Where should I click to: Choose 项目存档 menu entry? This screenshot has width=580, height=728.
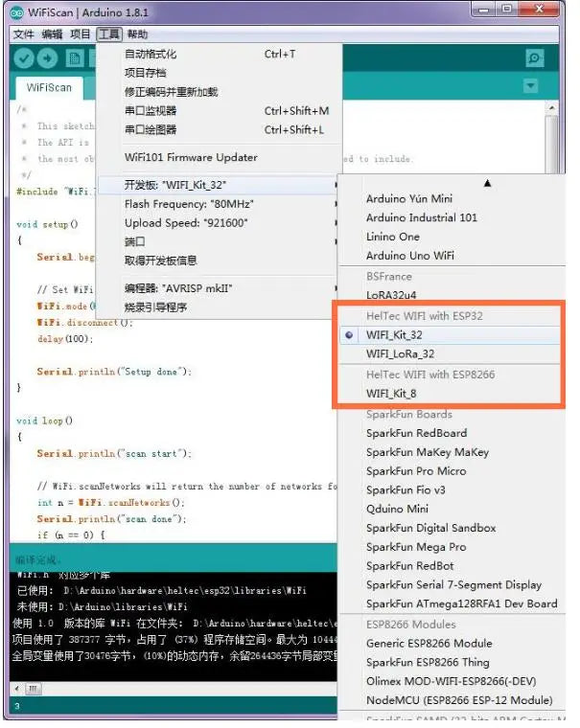220,73
